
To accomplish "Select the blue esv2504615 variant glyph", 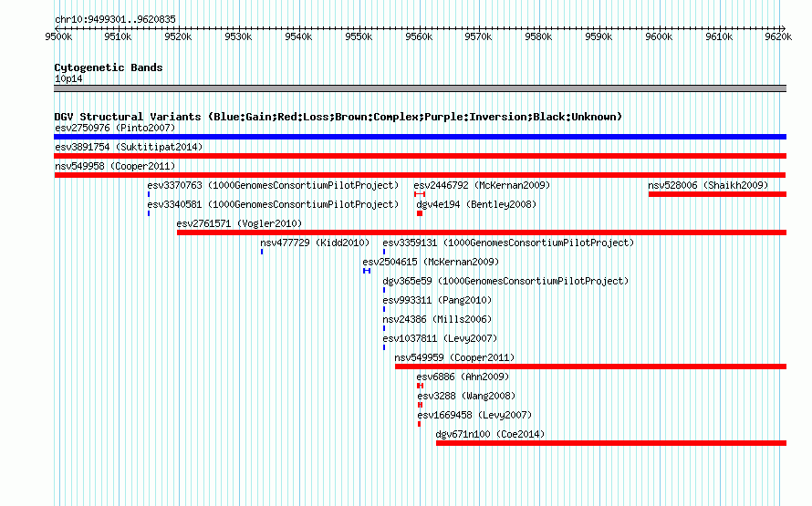I will click(x=367, y=271).
